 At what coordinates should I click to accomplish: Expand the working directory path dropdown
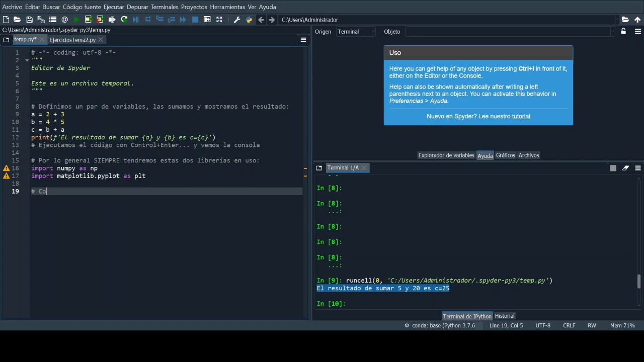617,20
